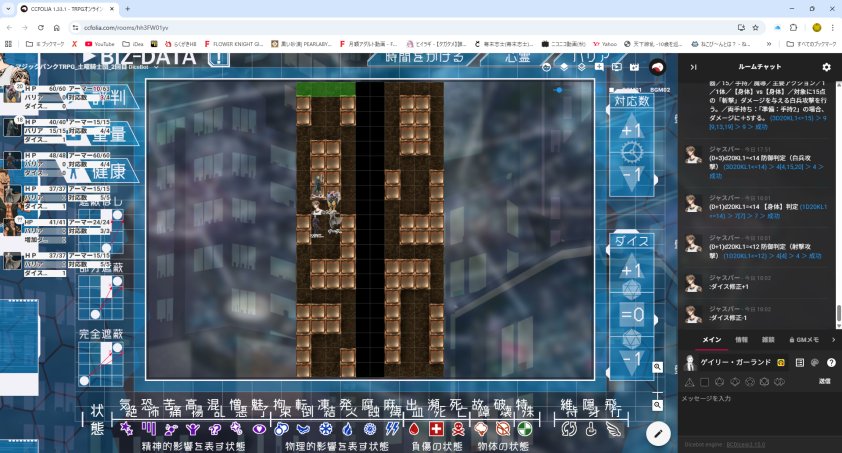Click the 死亡 (dead) skull icon

click(x=458, y=429)
